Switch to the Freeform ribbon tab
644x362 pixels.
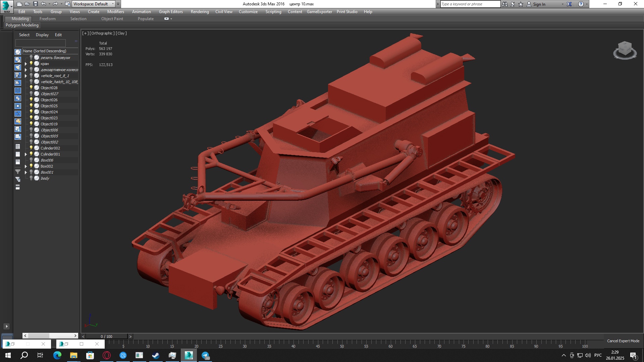tap(48, 19)
